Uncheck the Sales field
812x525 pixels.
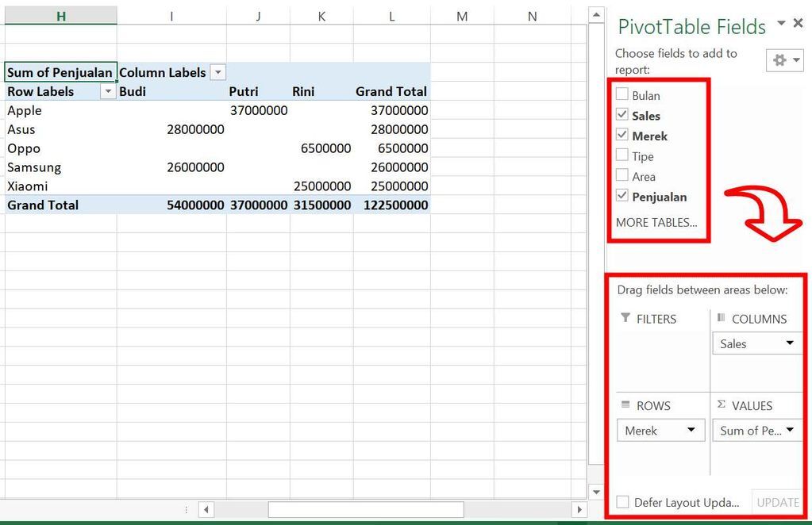point(624,114)
